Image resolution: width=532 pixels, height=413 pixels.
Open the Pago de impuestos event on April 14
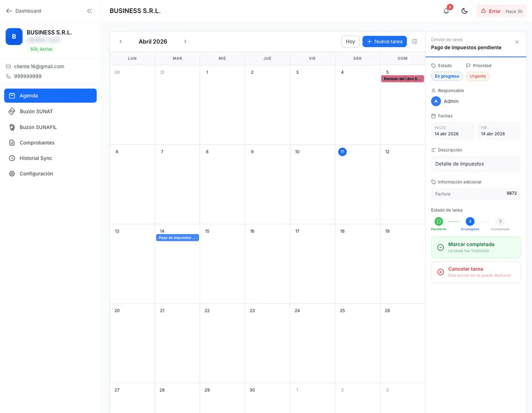[177, 238]
